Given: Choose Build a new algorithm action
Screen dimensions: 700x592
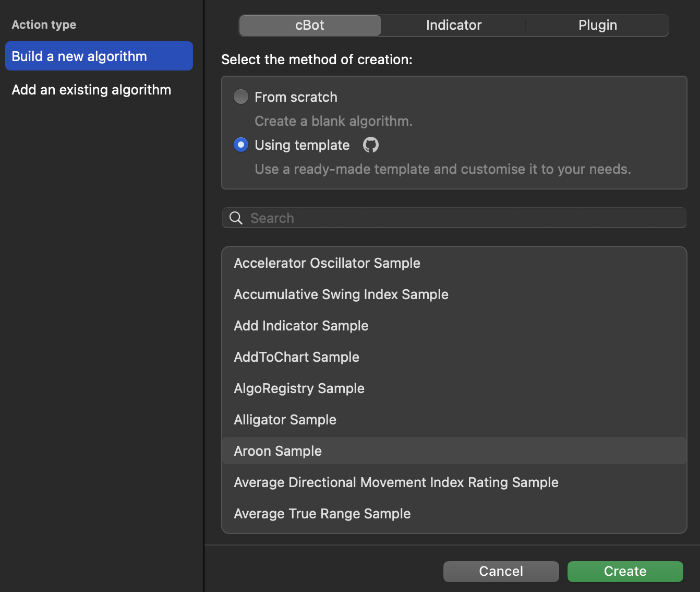Looking at the screenshot, I should pos(99,56).
